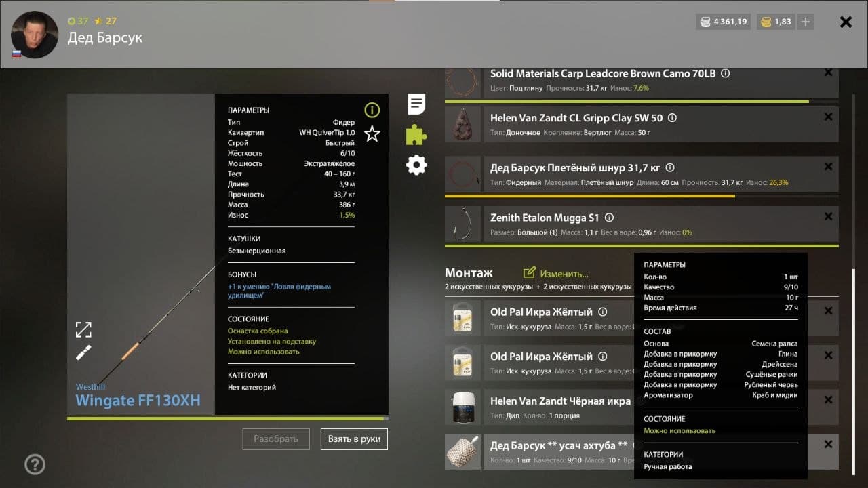The height and width of the screenshot is (488, 868).
Task: Open Дед Барсук player avatar
Action: pyautogui.click(x=35, y=35)
